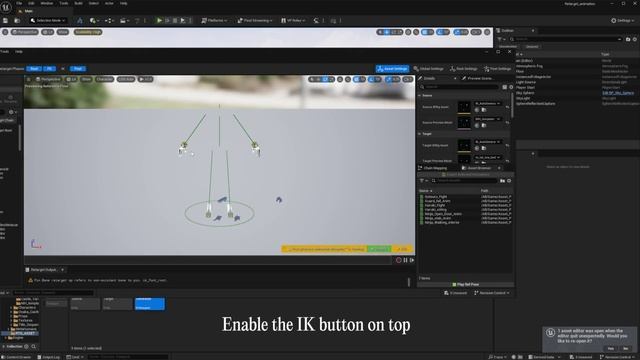Open the retargeter viewport Perspective dropdown
Viewport: 640px width, 360px height.
tap(48, 79)
